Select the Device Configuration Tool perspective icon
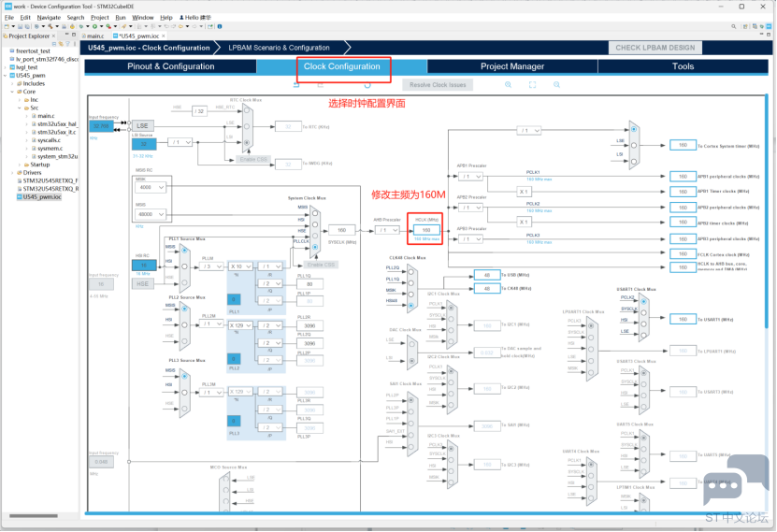777x532 pixels. 769,26
